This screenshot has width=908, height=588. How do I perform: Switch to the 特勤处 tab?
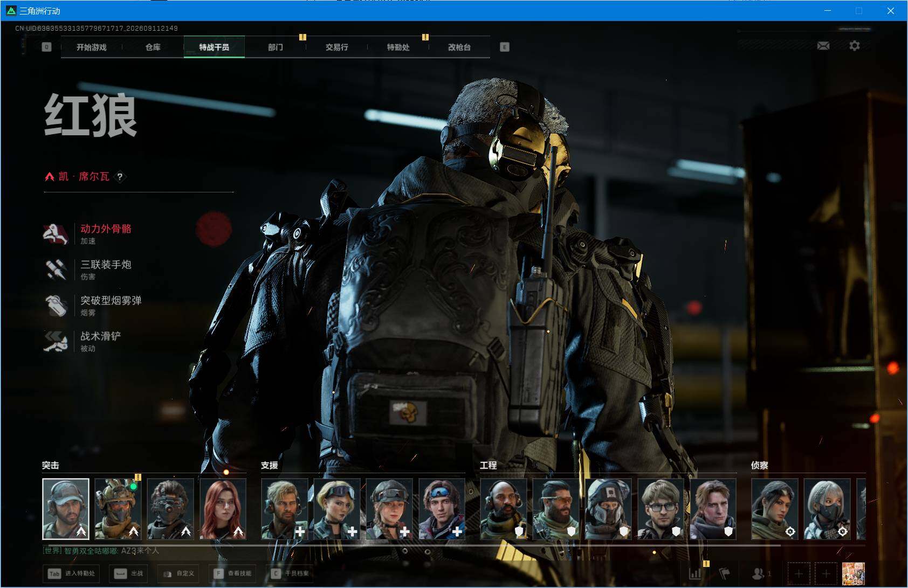[x=398, y=47]
